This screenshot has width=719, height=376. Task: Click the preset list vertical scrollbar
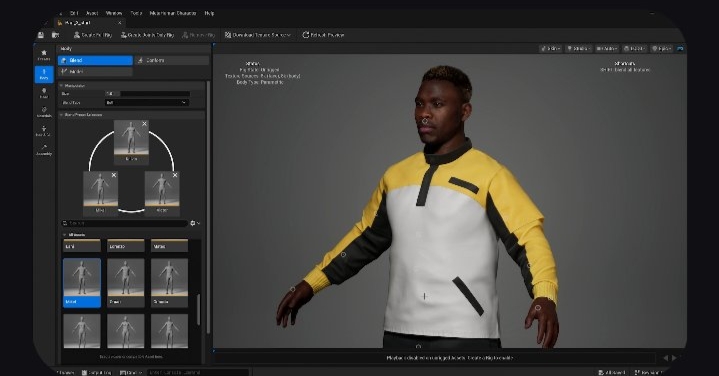coord(199,310)
